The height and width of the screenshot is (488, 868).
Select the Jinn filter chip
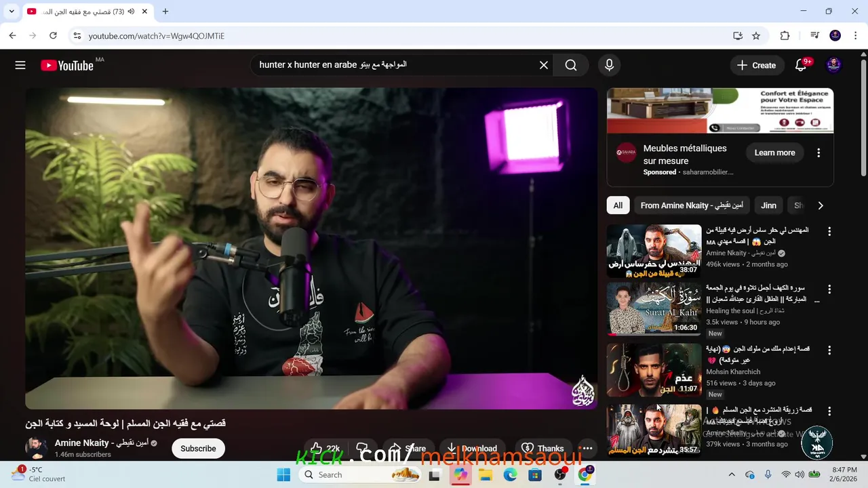[x=768, y=205]
